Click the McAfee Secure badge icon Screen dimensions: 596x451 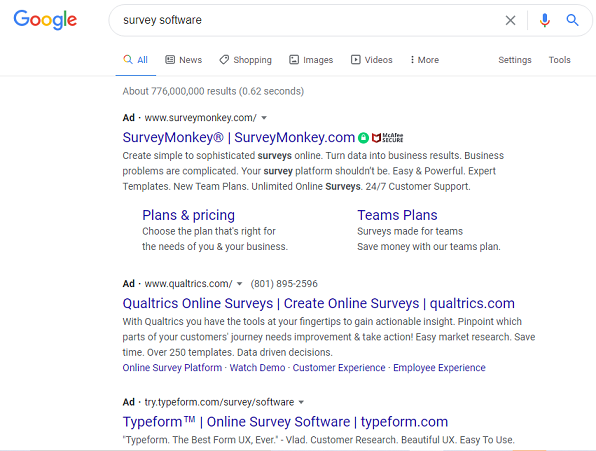point(387,138)
